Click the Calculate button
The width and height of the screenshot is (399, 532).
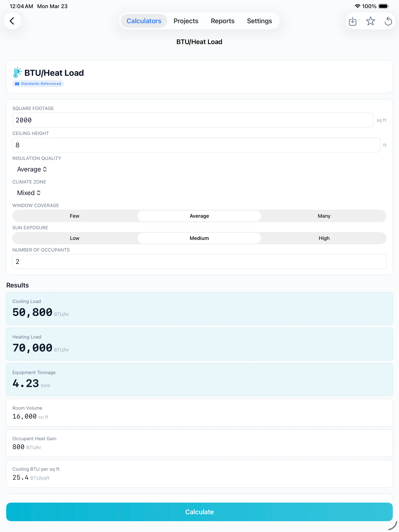coord(199,512)
